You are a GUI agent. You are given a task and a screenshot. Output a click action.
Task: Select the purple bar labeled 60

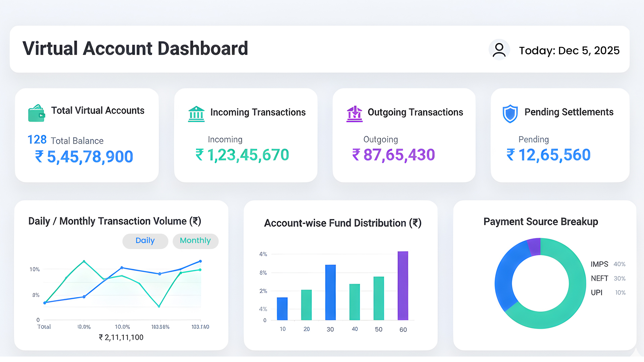[403, 286]
